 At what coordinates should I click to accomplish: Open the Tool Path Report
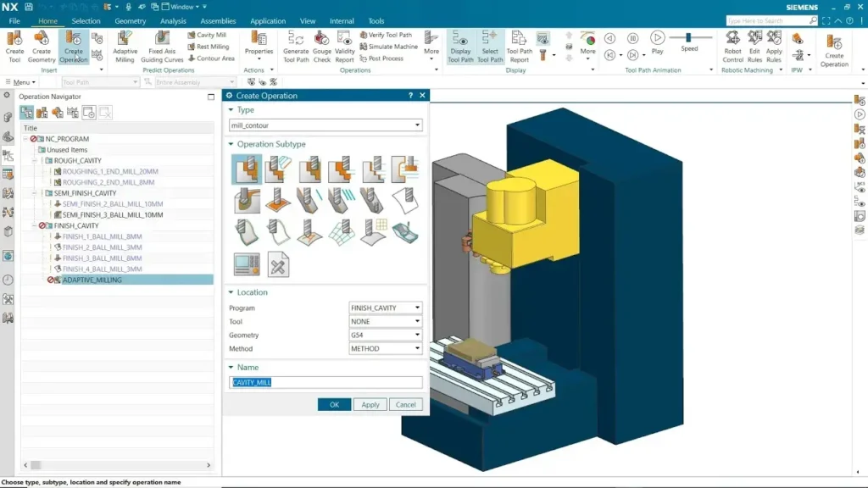520,47
